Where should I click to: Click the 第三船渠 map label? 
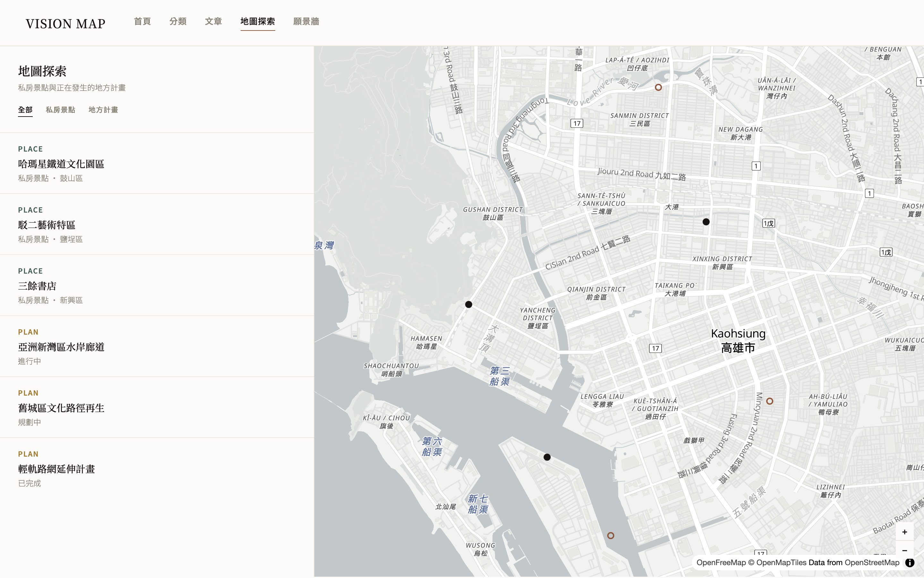(x=500, y=376)
